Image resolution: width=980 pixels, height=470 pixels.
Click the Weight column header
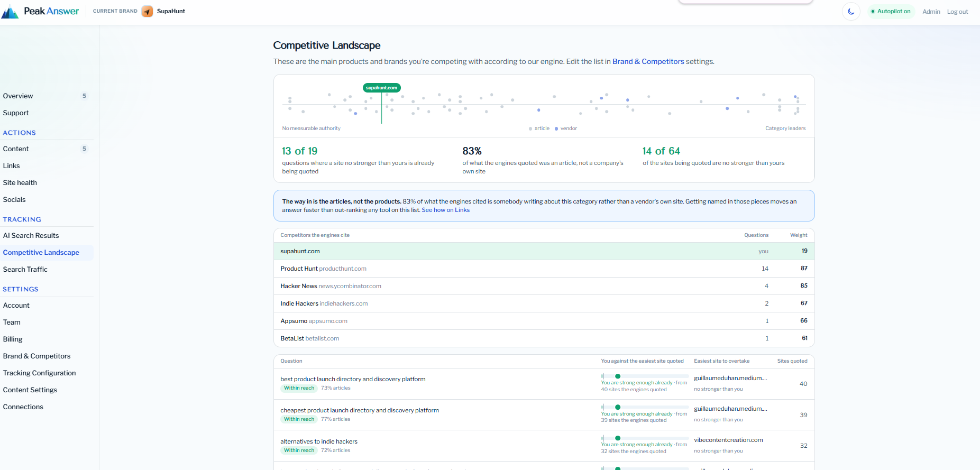pos(799,235)
